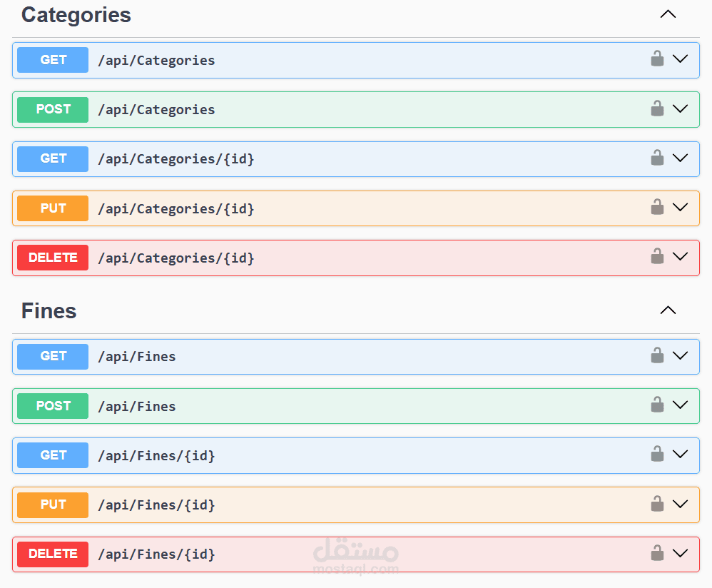Screen dimensions: 712x588
Task: Click lock icon on DELETE /api/Fines/{id}
Action: click(657, 553)
